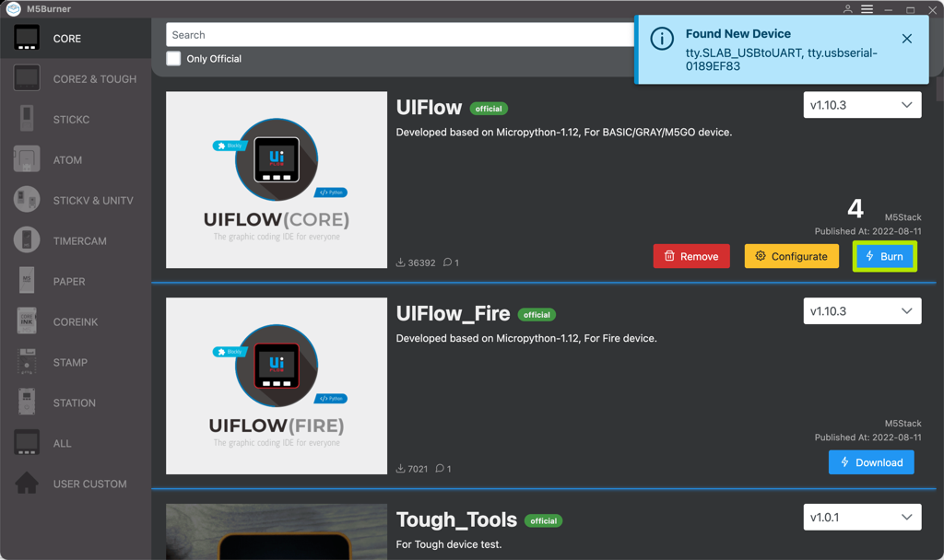
Task: Click the CORE2 & TOUGH device icon
Action: click(27, 78)
